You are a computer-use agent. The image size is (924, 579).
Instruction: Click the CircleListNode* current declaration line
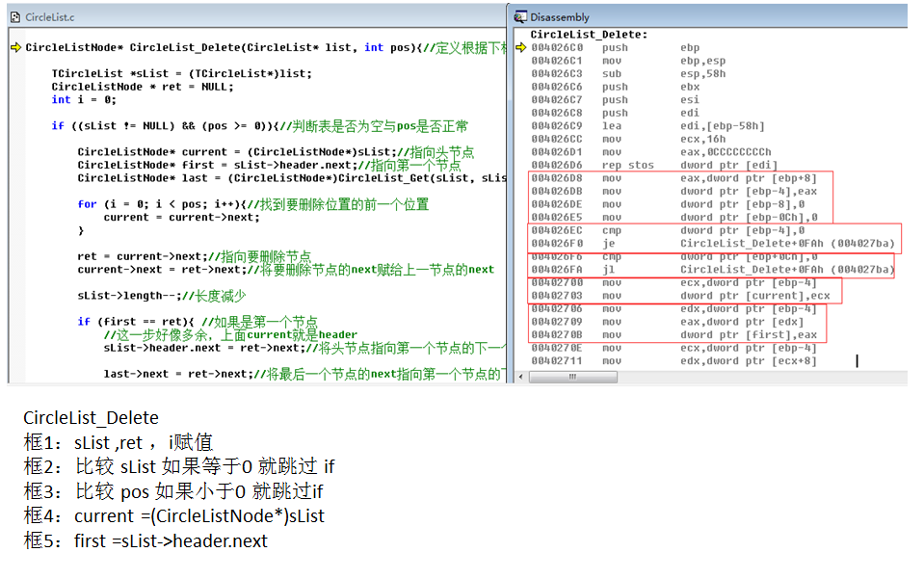(276, 152)
